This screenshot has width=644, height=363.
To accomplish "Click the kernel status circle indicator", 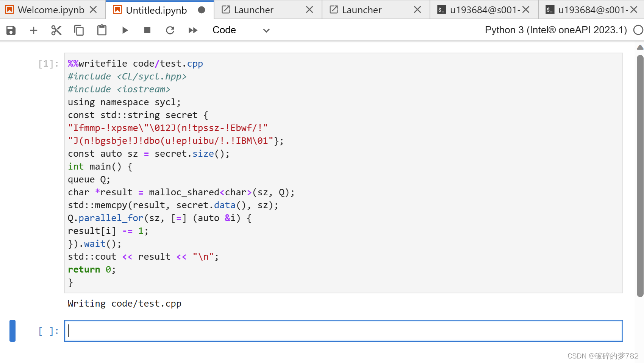I will click(638, 30).
